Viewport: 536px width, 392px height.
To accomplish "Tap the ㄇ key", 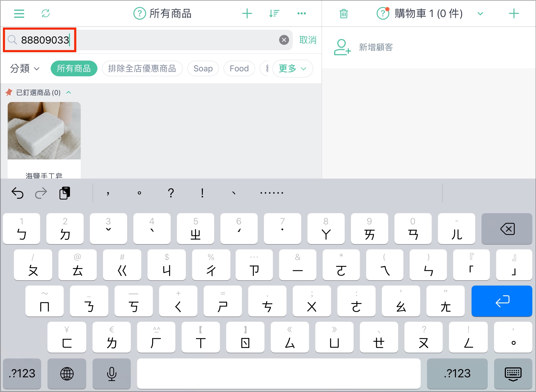I will tap(45, 301).
